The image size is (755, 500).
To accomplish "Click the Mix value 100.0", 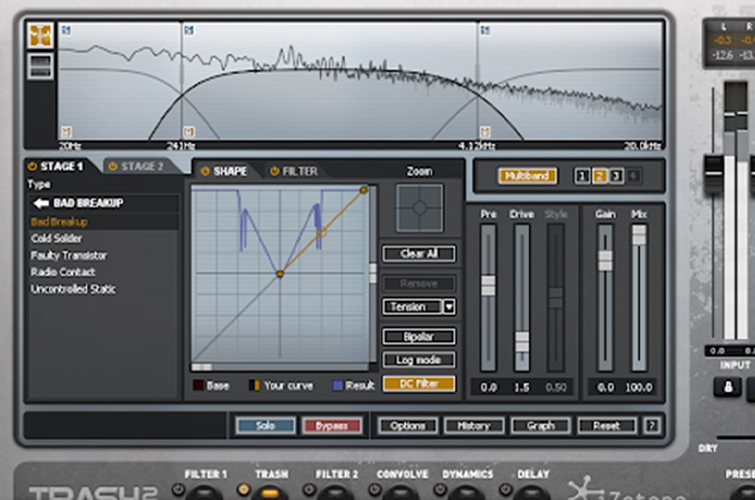I will coord(638,387).
